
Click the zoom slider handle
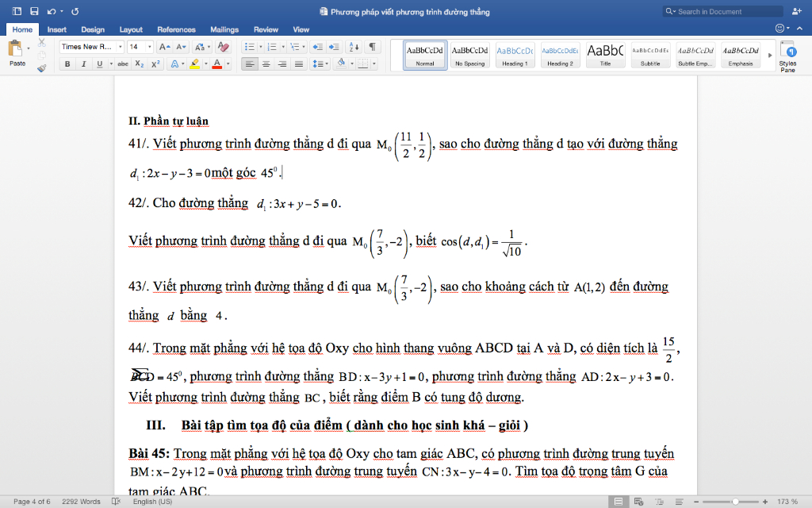coord(735,502)
